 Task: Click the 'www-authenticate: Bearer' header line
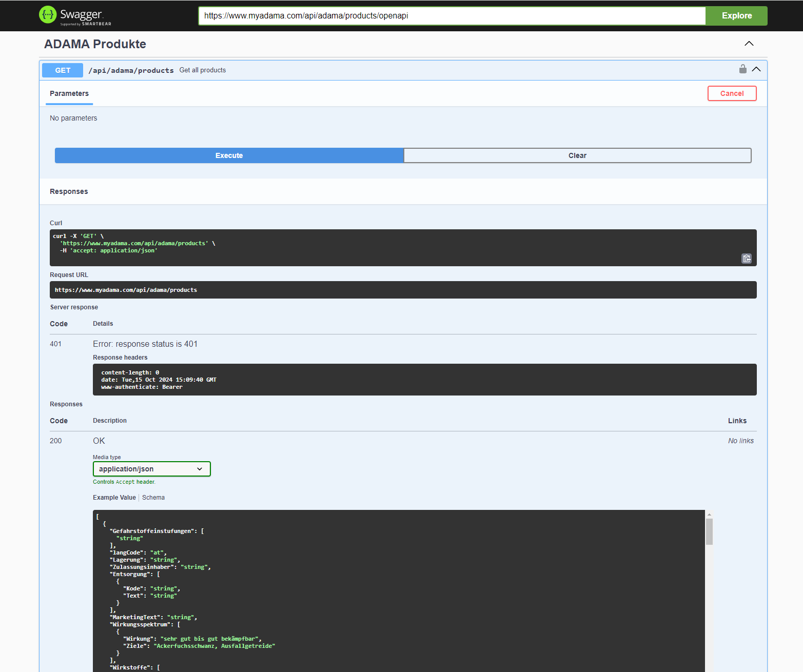coord(142,387)
